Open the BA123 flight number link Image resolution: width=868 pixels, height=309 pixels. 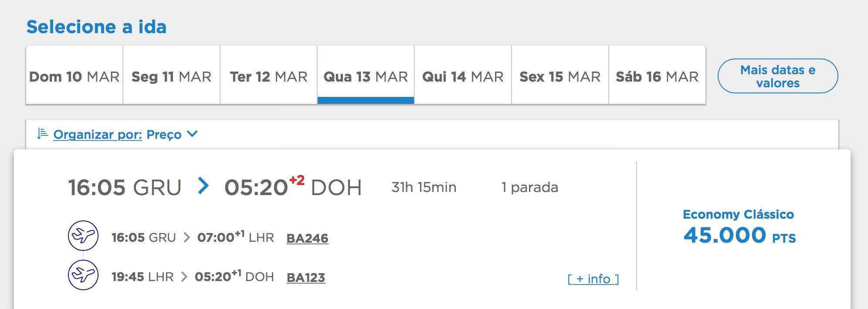(306, 277)
